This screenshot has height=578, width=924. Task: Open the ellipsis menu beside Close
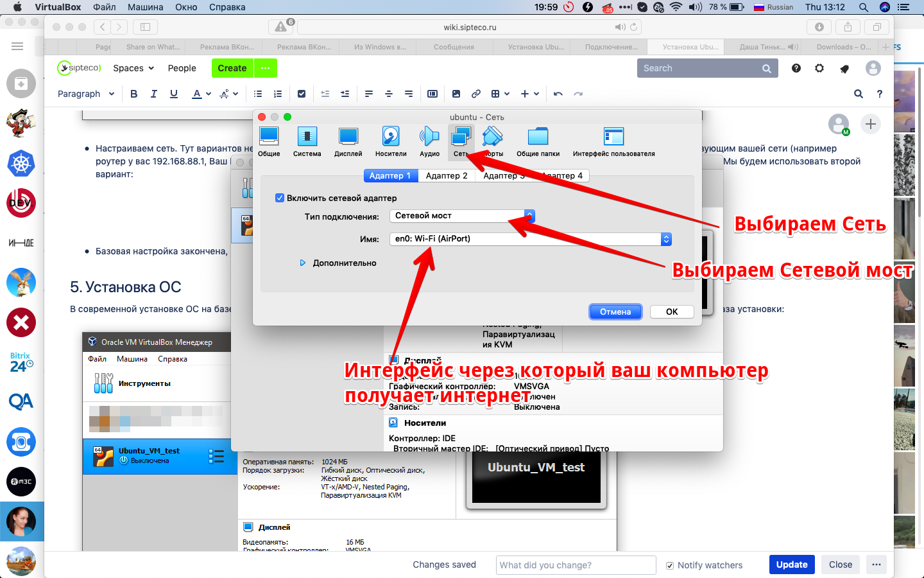[877, 565]
